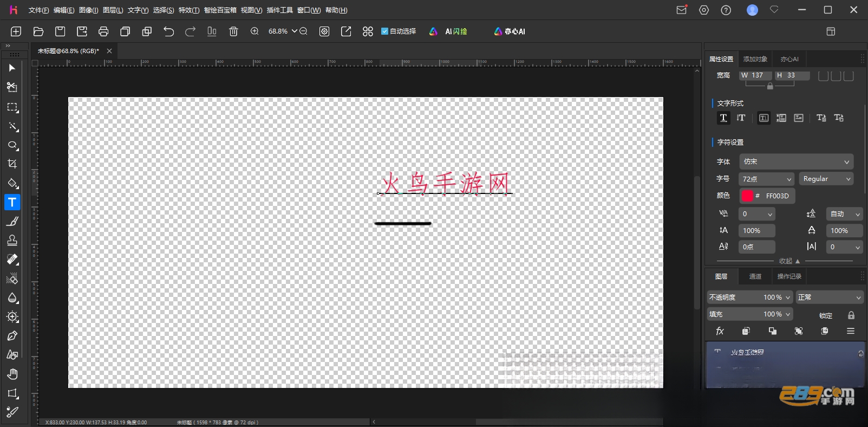868x427 pixels.
Task: Open the line spacing 自动 dropdown
Action: (x=844, y=214)
